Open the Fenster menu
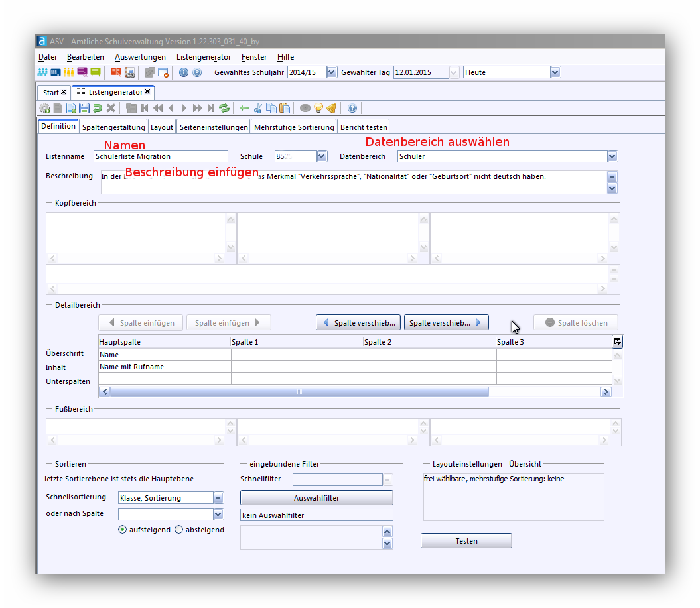The height and width of the screenshot is (608, 700). (x=254, y=56)
